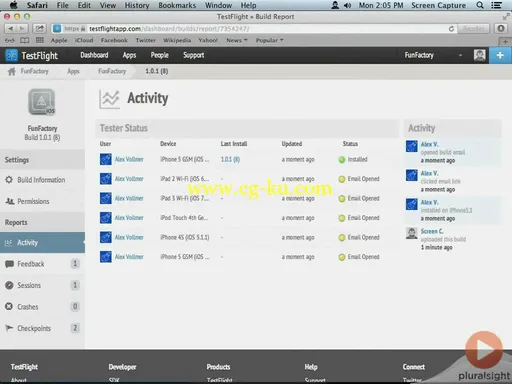Screen dimensions: 512x384
Task: Click the home icon in breadcrumb
Action: click(x=11, y=71)
